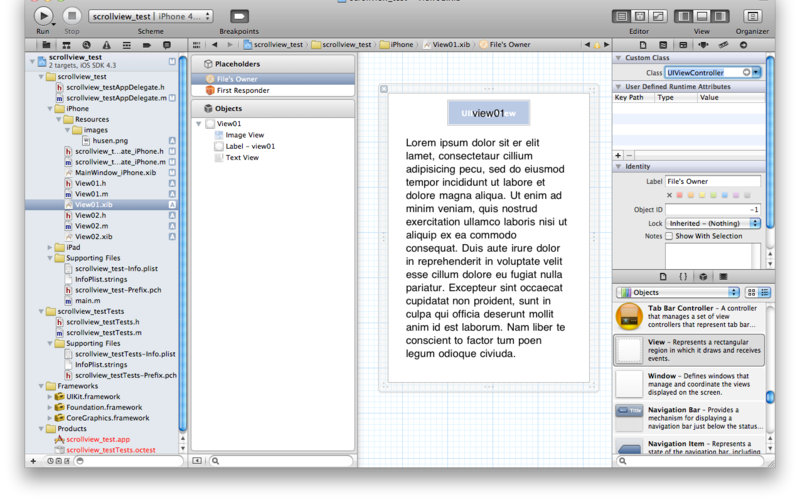This screenshot has width=800, height=502.
Task: Go back with the jump bar left arrow
Action: (x=215, y=45)
